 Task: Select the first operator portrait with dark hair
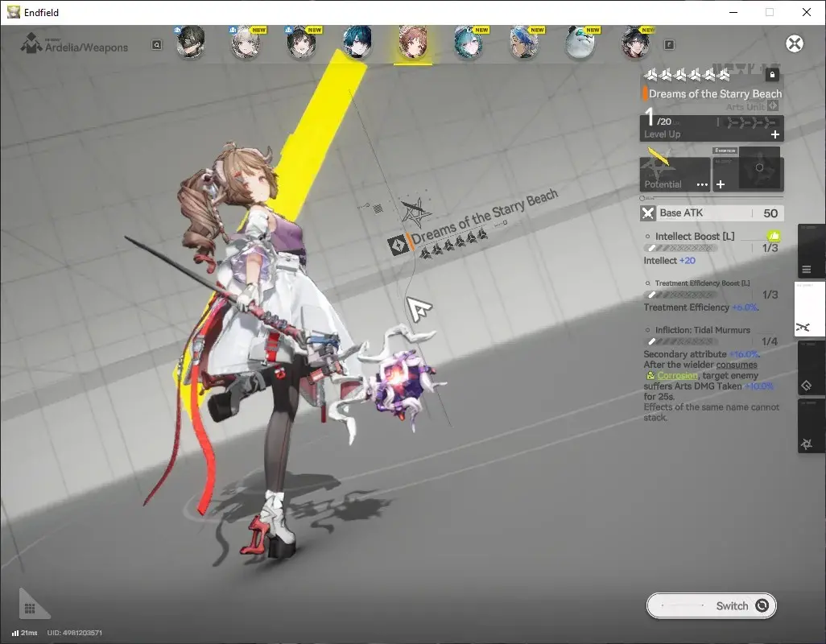click(190, 42)
